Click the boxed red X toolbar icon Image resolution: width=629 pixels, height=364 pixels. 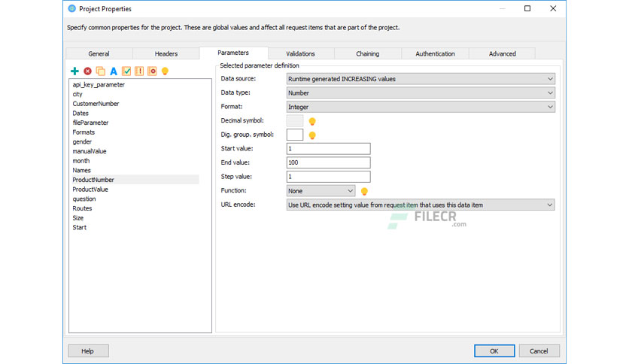click(152, 71)
